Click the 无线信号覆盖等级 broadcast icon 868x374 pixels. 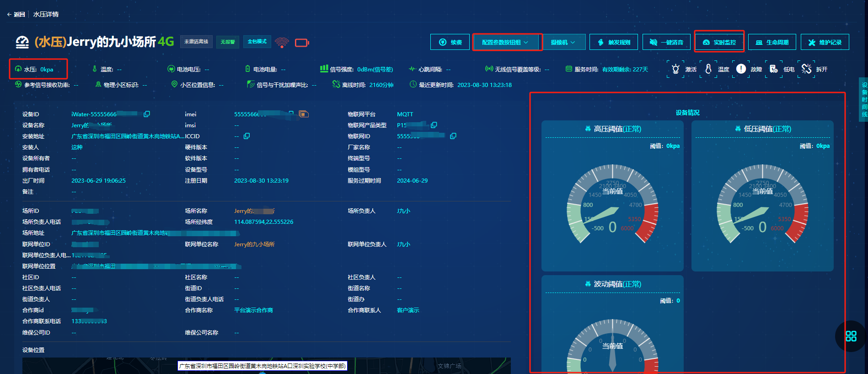click(x=489, y=69)
